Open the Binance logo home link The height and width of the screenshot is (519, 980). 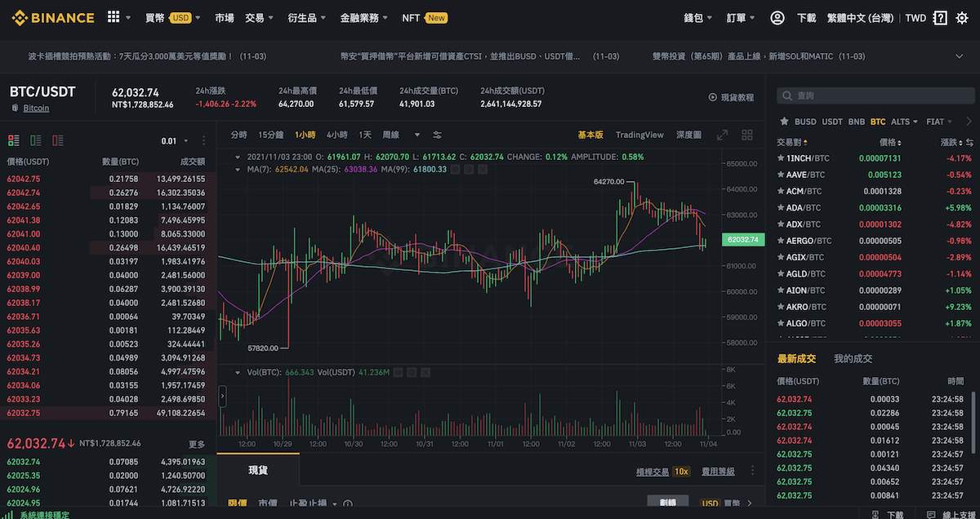click(x=53, y=17)
